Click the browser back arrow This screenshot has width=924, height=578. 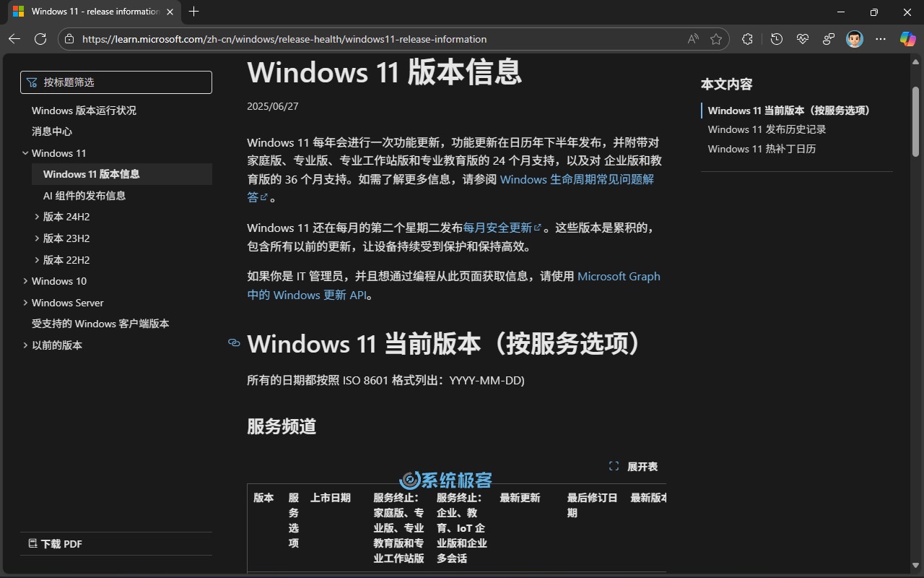click(14, 39)
